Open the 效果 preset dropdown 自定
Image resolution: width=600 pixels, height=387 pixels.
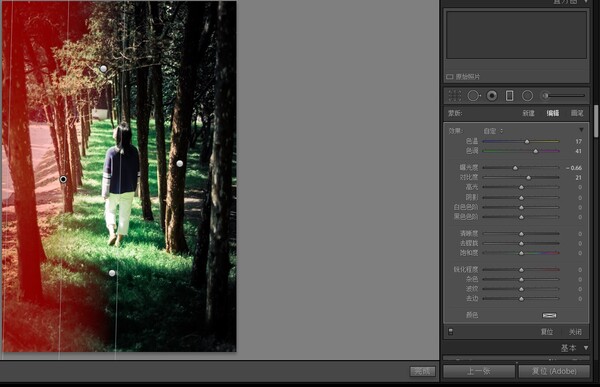click(493, 131)
